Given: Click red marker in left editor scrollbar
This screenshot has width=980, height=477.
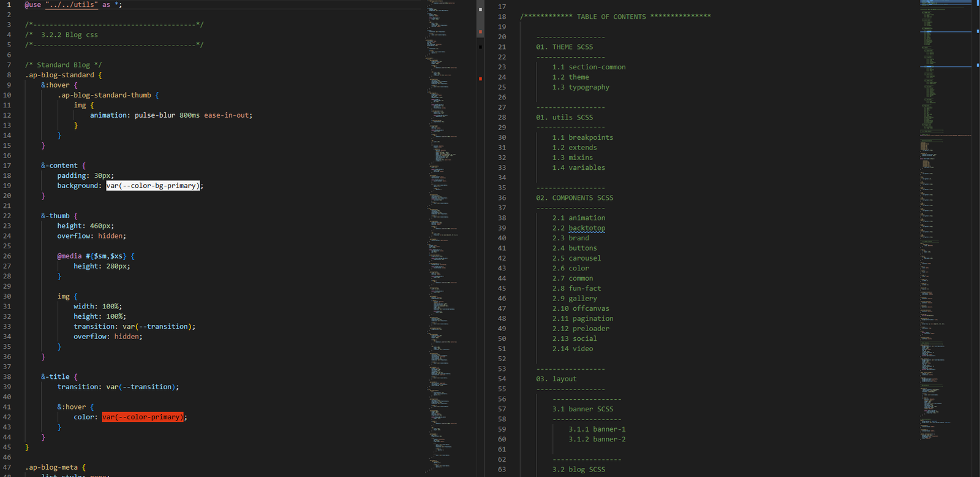Looking at the screenshot, I should click(480, 78).
